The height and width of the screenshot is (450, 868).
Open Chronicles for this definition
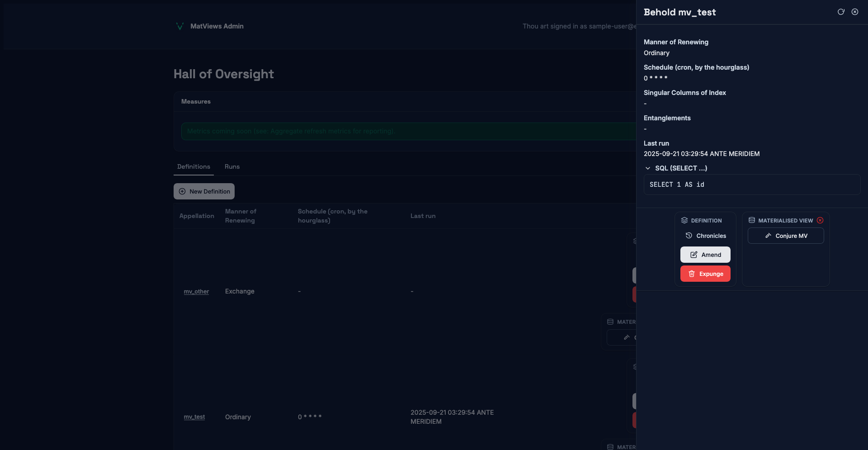pyautogui.click(x=705, y=236)
